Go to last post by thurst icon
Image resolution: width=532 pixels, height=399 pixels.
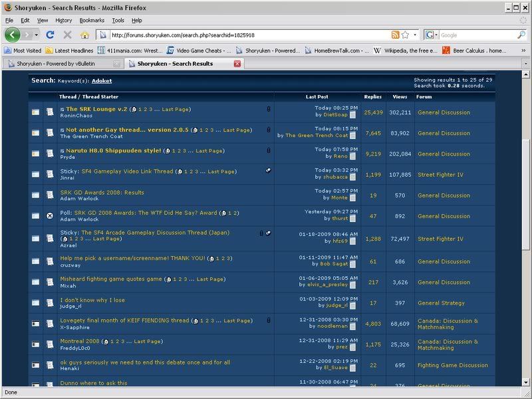click(353, 219)
